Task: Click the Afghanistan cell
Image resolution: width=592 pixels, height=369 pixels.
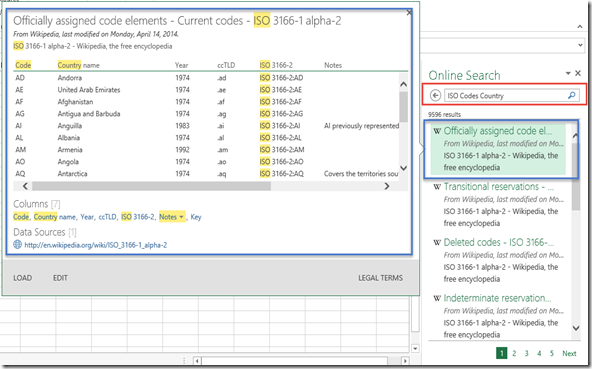Action: coord(75,102)
